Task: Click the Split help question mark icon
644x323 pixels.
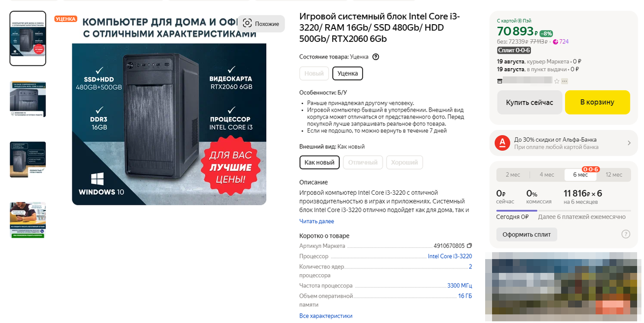Action: (x=625, y=234)
